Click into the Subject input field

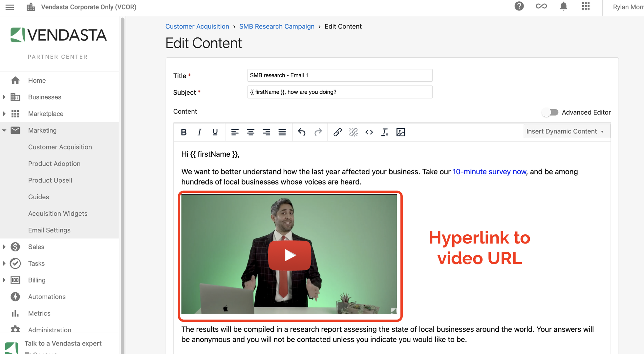point(340,92)
